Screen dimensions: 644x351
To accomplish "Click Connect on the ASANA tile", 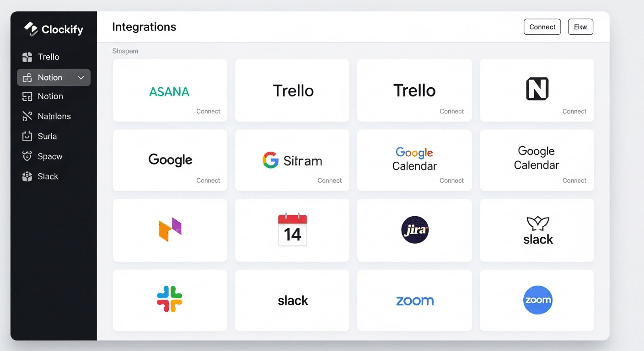I will (x=208, y=111).
